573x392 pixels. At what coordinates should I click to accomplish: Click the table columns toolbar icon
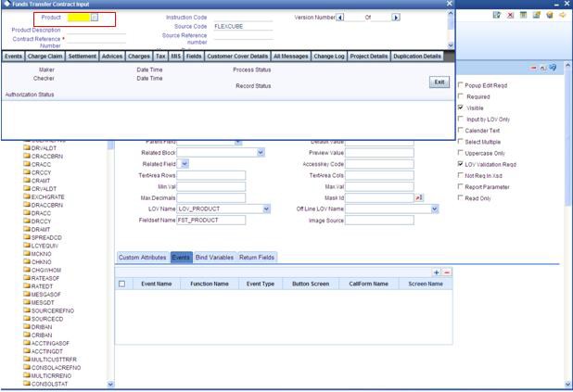(x=523, y=15)
